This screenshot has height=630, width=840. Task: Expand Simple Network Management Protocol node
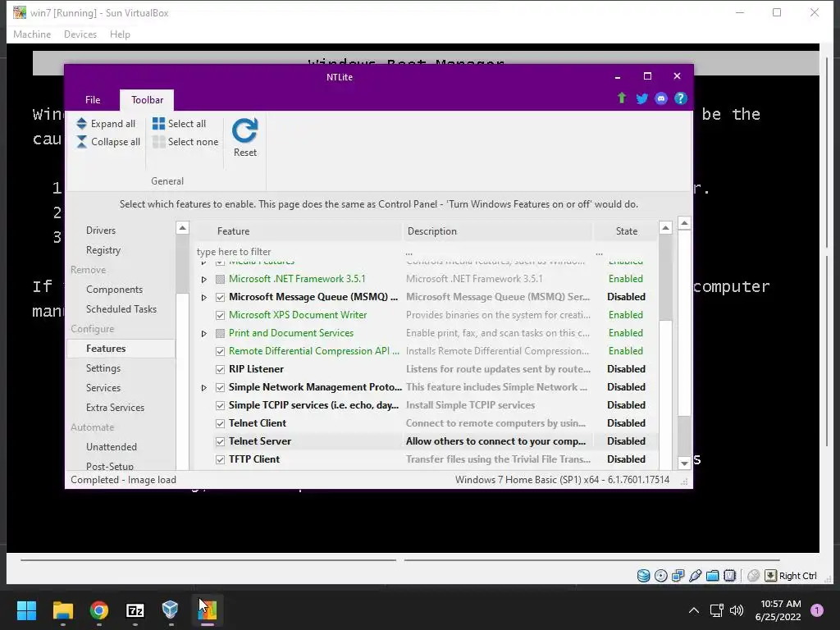click(x=204, y=387)
